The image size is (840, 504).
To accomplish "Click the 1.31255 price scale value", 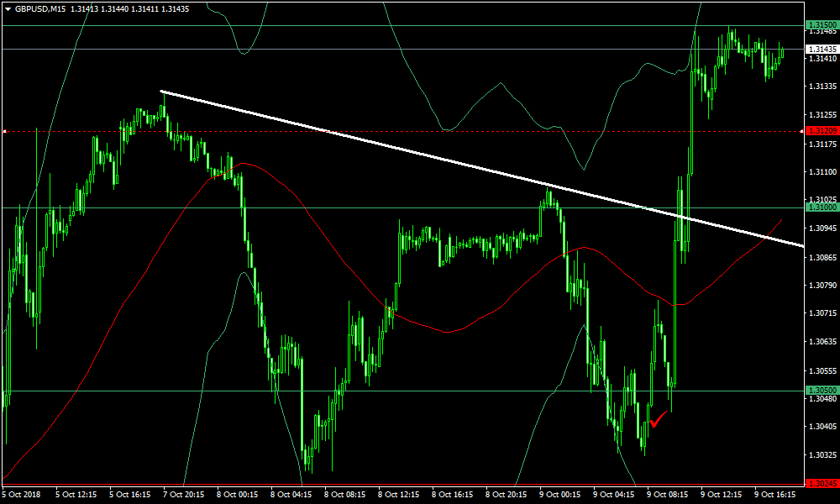I will [823, 115].
